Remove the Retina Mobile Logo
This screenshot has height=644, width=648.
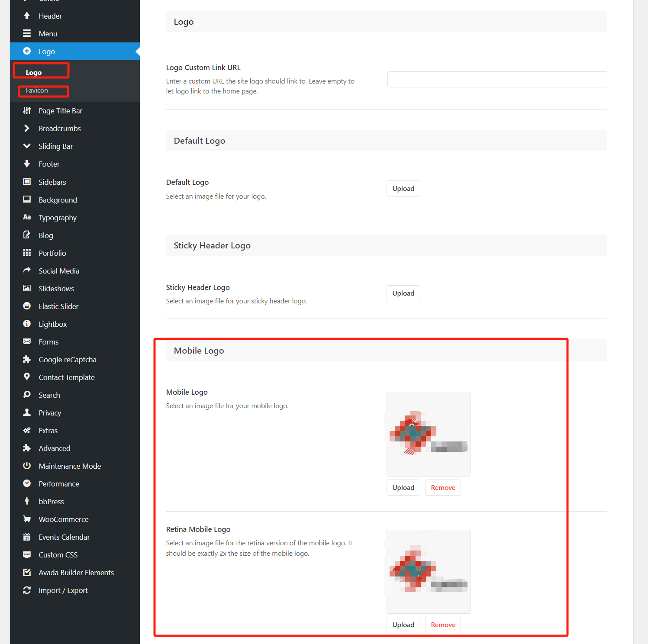[x=443, y=625]
